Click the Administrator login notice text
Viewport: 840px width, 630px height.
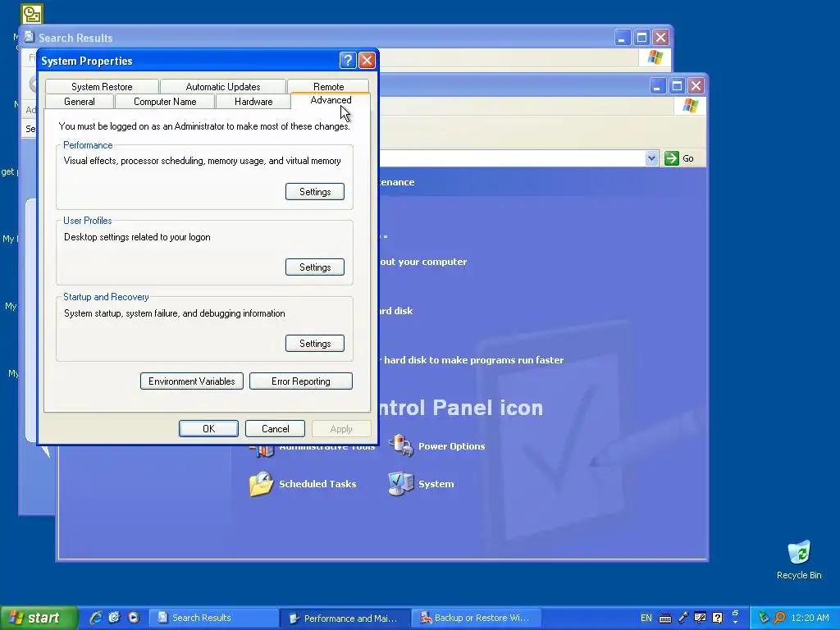[x=204, y=126]
